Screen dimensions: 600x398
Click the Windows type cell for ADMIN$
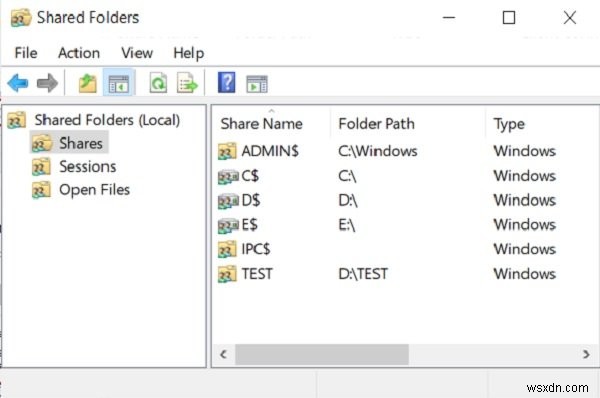tap(525, 151)
